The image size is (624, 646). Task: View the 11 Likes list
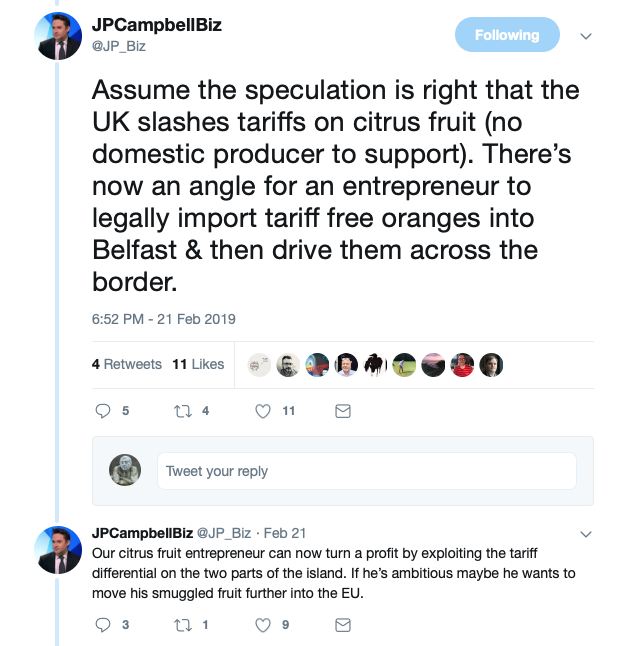198,364
